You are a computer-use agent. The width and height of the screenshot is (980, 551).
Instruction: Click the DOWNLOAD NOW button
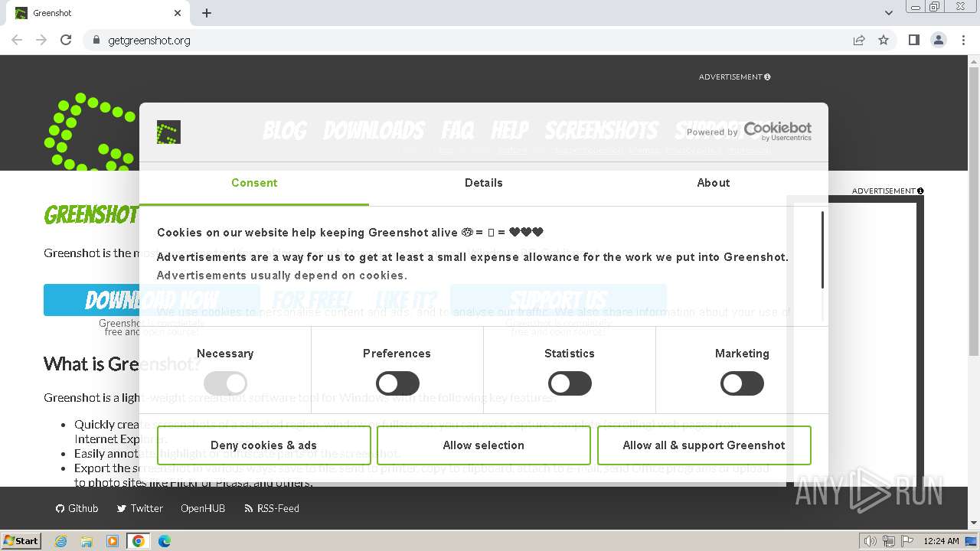(152, 300)
